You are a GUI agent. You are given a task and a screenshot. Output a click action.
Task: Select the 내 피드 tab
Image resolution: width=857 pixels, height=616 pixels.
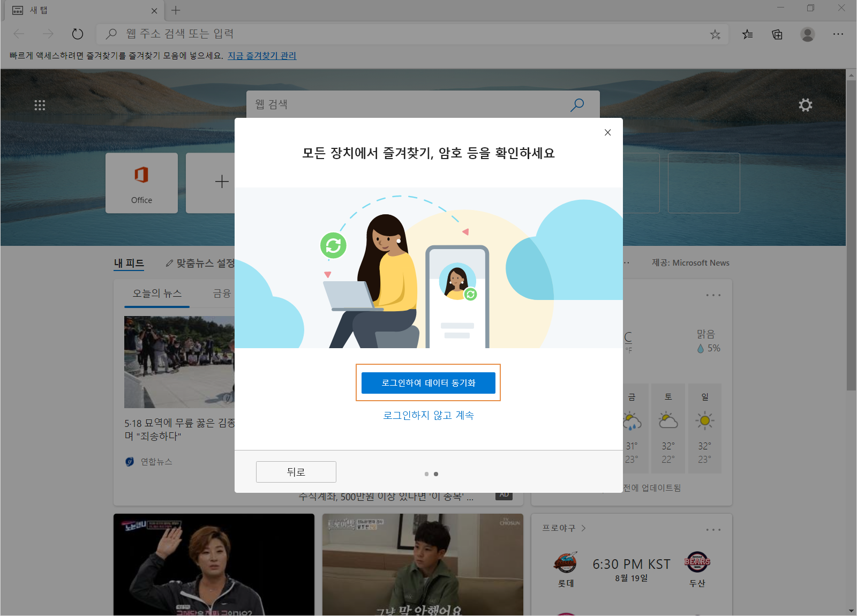point(129,263)
